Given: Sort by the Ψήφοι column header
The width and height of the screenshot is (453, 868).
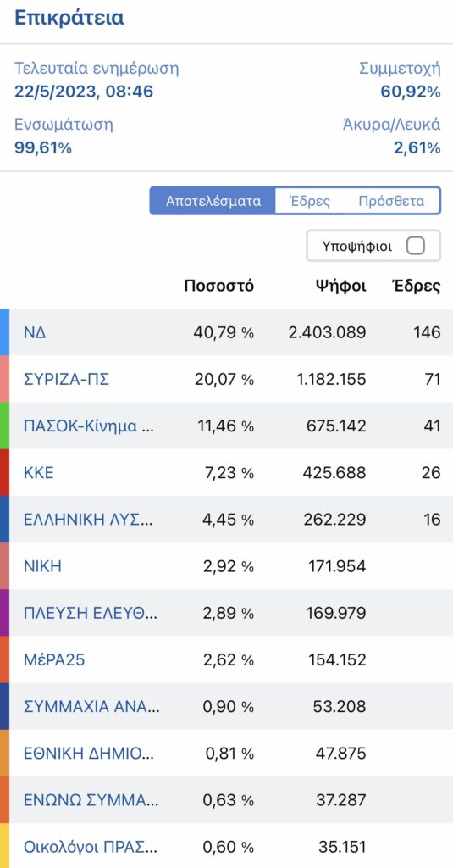Looking at the screenshot, I should click(341, 286).
